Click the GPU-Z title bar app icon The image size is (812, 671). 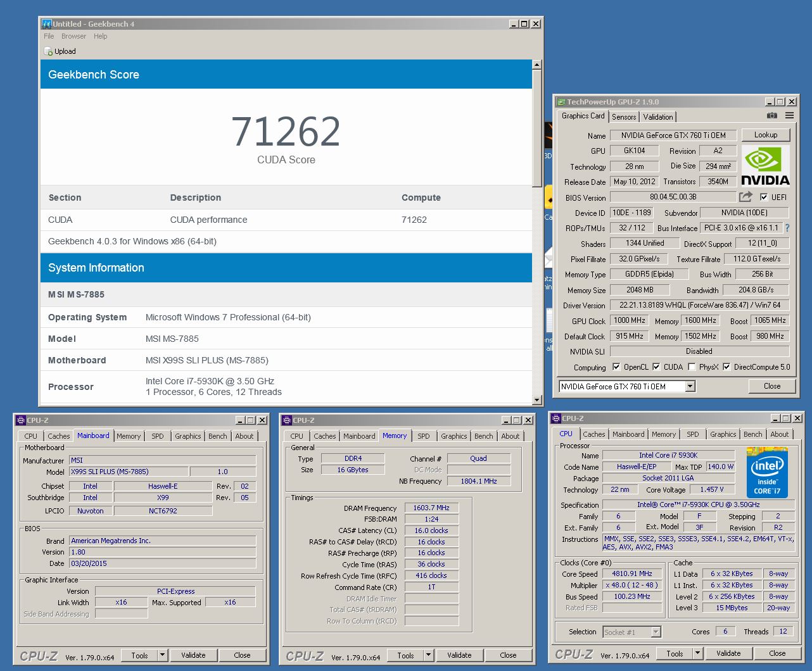point(561,102)
